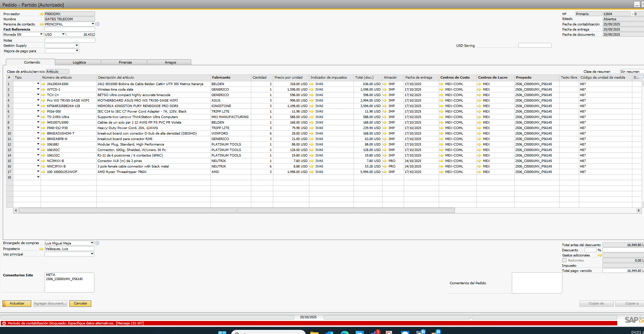Click the red error icon in status bar

[4, 323]
